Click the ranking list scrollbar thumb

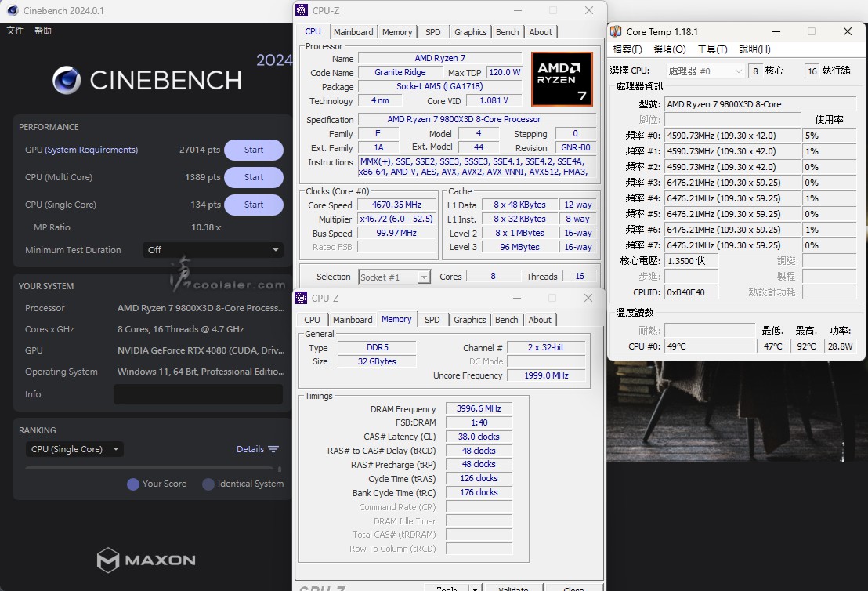pyautogui.click(x=280, y=470)
